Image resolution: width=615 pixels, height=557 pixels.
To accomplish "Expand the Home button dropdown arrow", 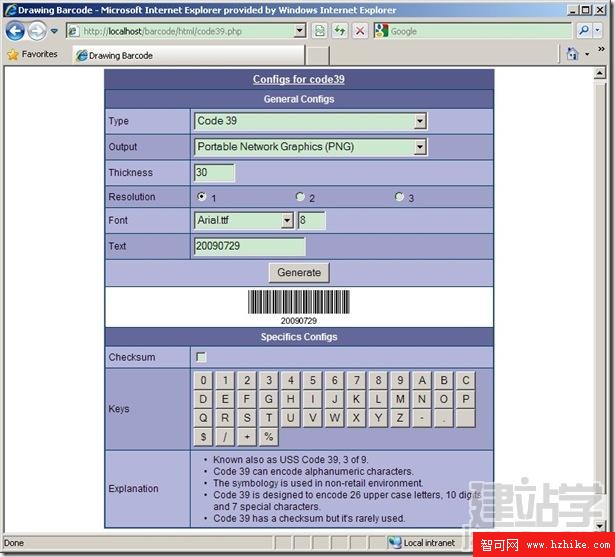I will click(587, 54).
